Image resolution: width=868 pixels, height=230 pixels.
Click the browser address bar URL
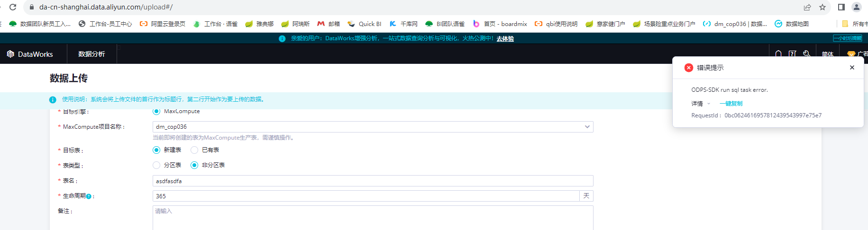click(106, 7)
